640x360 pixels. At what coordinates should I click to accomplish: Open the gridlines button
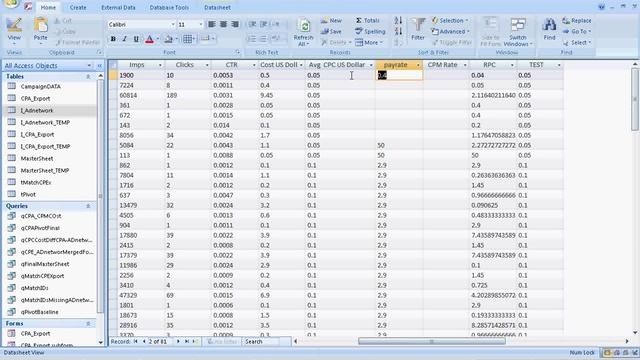click(187, 39)
